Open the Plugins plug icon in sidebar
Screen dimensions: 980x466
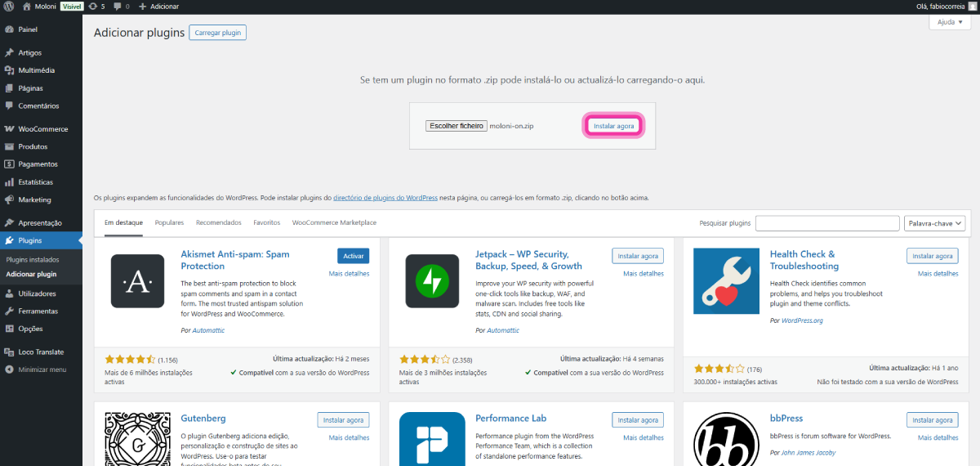(x=9, y=240)
